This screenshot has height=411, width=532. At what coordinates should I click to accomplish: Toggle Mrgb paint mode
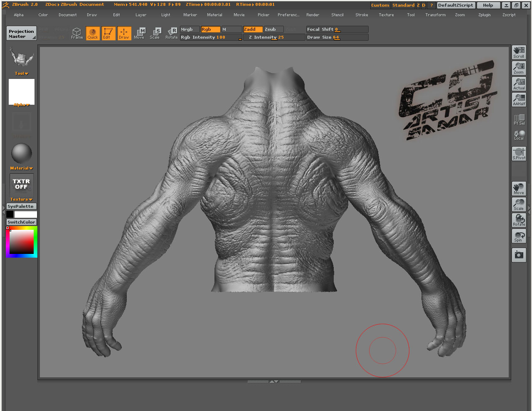point(190,30)
